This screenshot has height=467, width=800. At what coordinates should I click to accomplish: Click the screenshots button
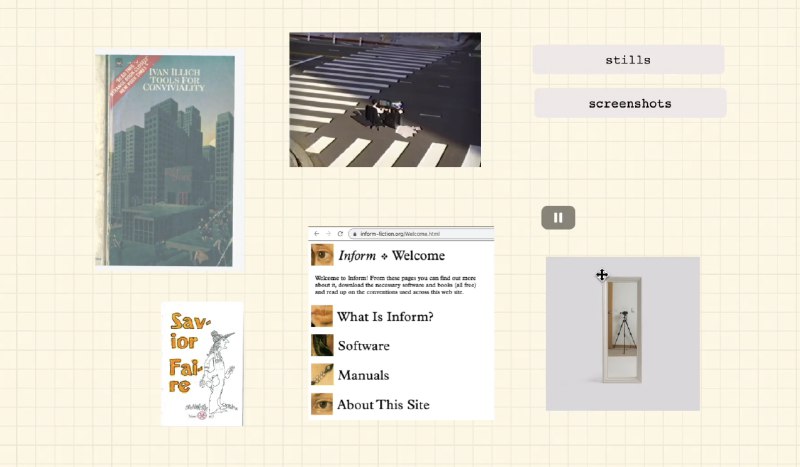(x=630, y=103)
